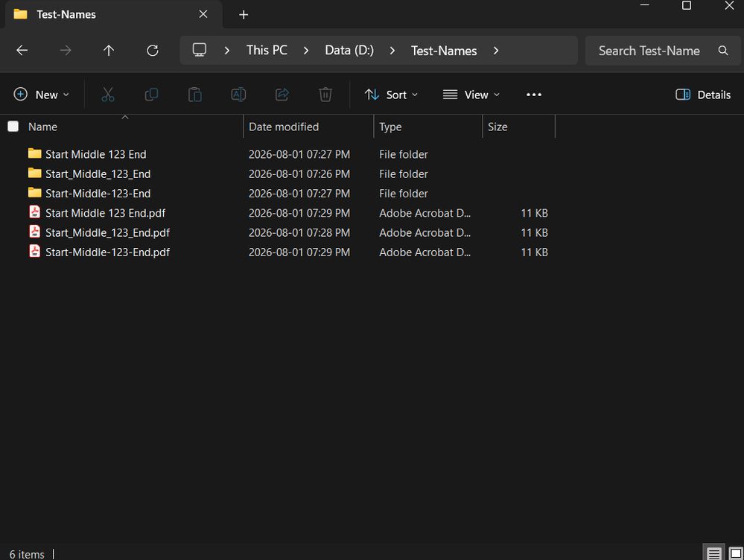This screenshot has width=744, height=560.
Task: Go back with the left arrow button
Action: 22,51
